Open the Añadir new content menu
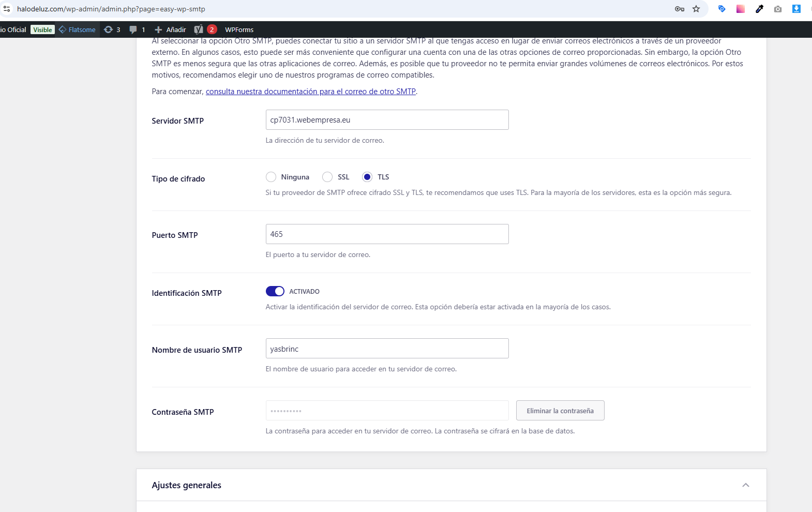This screenshot has height=512, width=812. tap(170, 29)
